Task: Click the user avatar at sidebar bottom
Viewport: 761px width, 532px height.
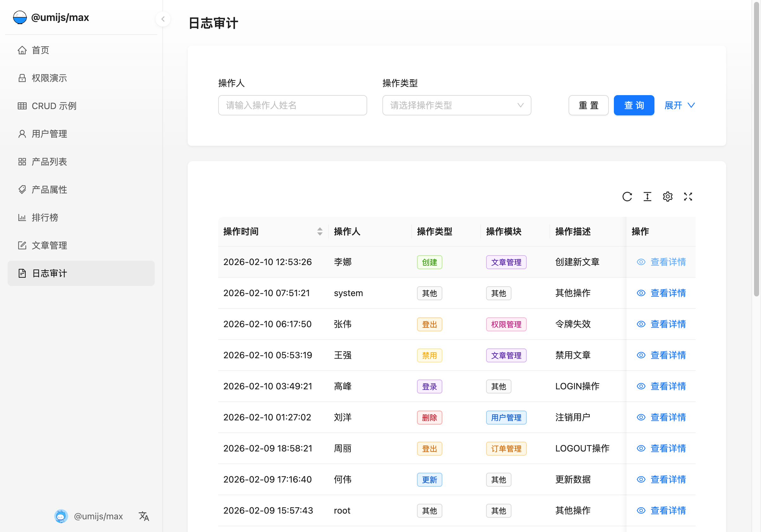Action: 61,516
